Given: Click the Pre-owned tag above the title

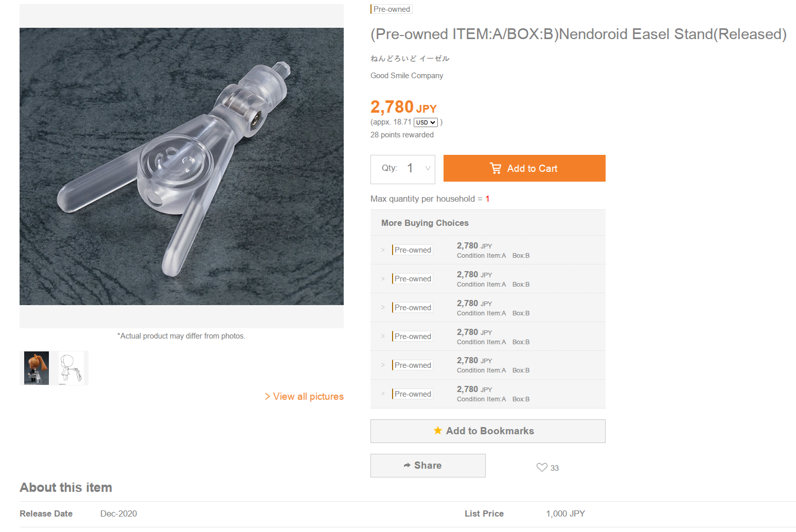Looking at the screenshot, I should click(392, 9).
